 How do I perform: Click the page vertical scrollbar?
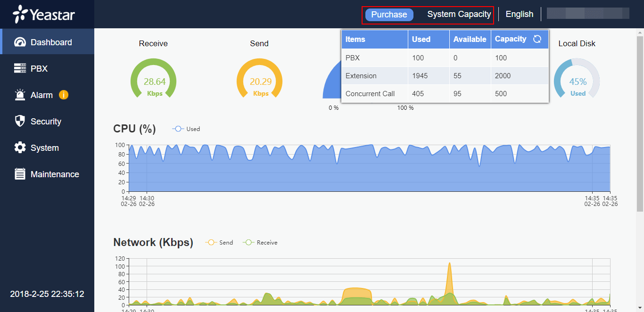[640, 118]
